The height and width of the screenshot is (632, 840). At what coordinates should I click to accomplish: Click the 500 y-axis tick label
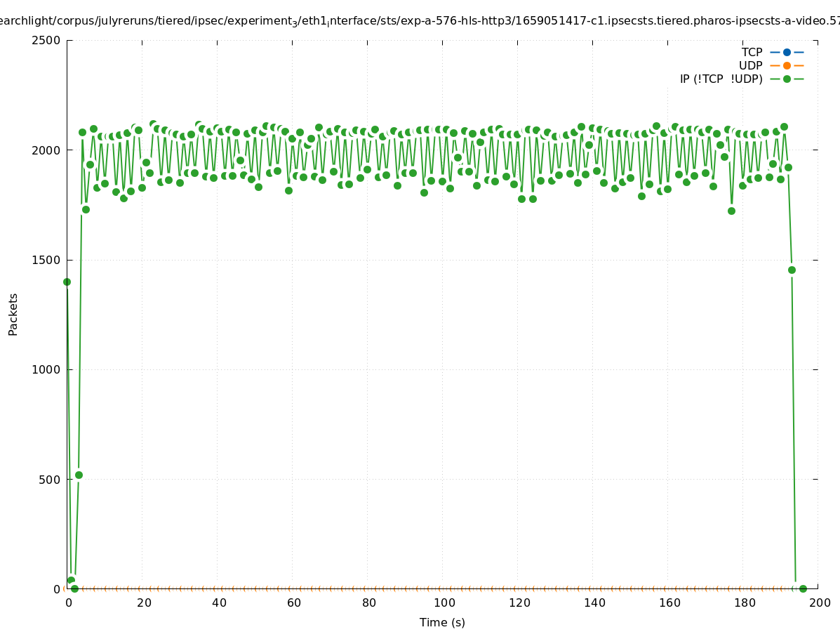[x=49, y=480]
